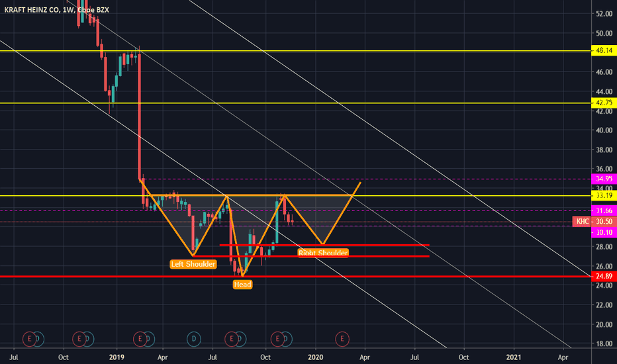This screenshot has width=617, height=364.
Task: Click the magenta 34.95 price tag
Action: point(604,179)
